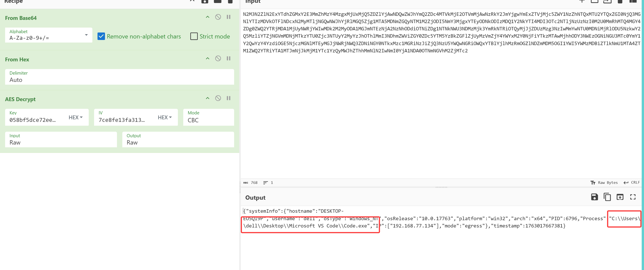Viewport: 644px width, 270px height.
Task: Disable the From Hex operation
Action: [218, 59]
